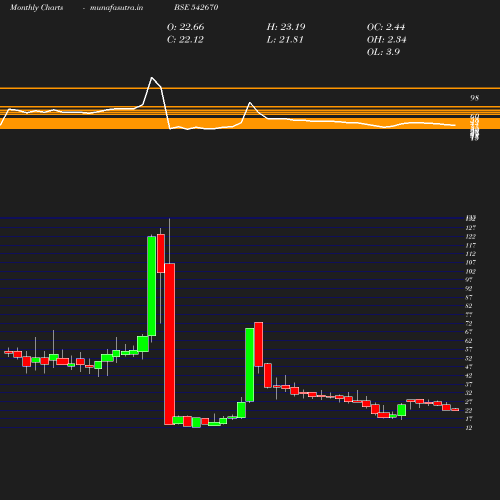500x500 pixels.
Task: Click the price axis label '12'
Action: pos(469,427)
